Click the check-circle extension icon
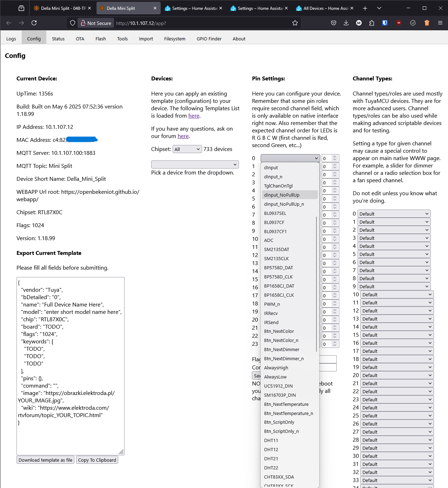This screenshot has width=448, height=488. pyautogui.click(x=413, y=23)
